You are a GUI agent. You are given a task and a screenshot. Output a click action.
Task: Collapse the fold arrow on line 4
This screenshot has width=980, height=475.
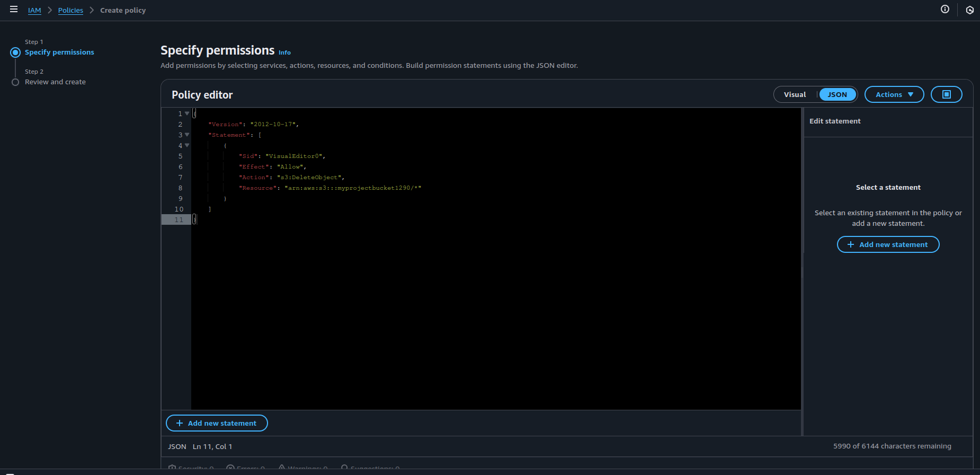(187, 145)
